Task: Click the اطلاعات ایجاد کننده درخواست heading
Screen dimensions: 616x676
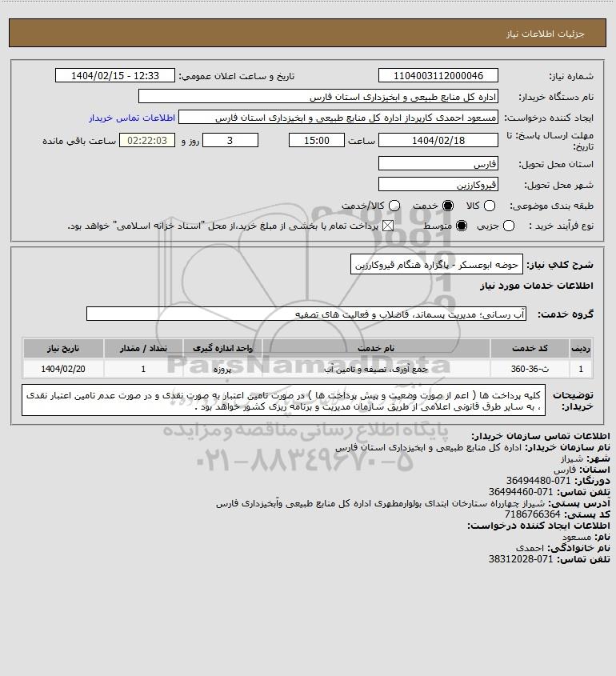Action: (538, 526)
